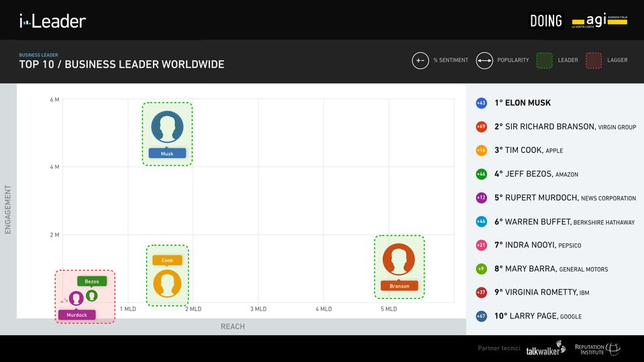Click Tim Cook's yellow avatar icon
644x362 pixels.
[x=167, y=283]
